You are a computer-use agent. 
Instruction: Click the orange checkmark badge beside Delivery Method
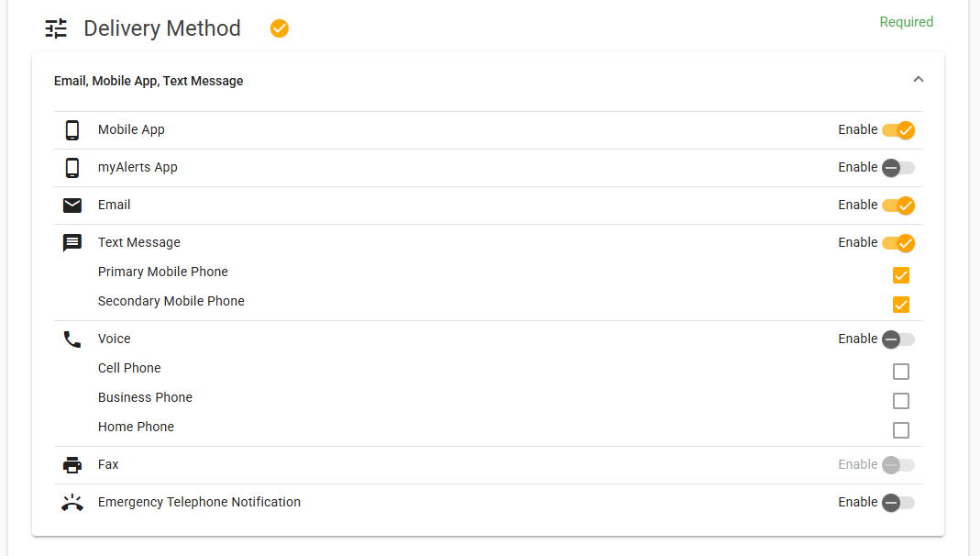(x=280, y=28)
